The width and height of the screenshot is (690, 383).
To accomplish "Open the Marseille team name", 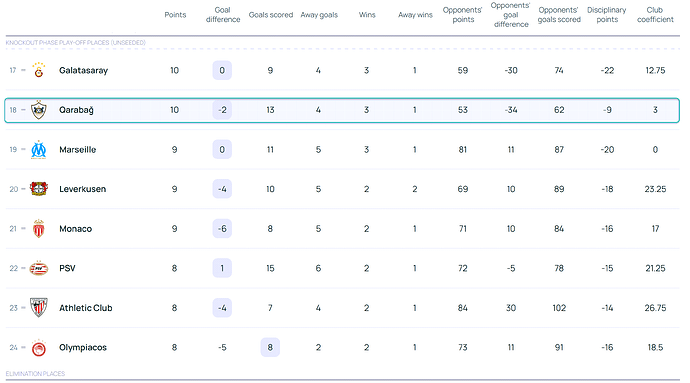I will click(x=77, y=150).
